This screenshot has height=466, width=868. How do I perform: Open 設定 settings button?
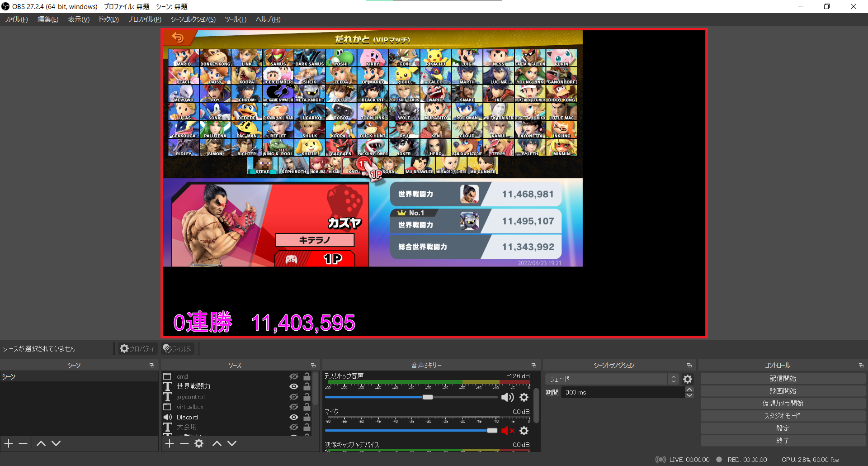(783, 428)
